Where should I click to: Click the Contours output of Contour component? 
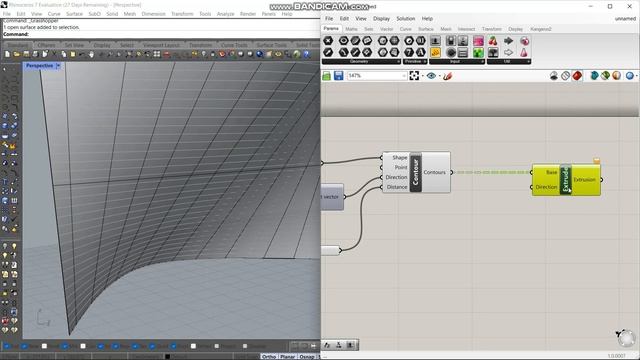tap(435, 172)
